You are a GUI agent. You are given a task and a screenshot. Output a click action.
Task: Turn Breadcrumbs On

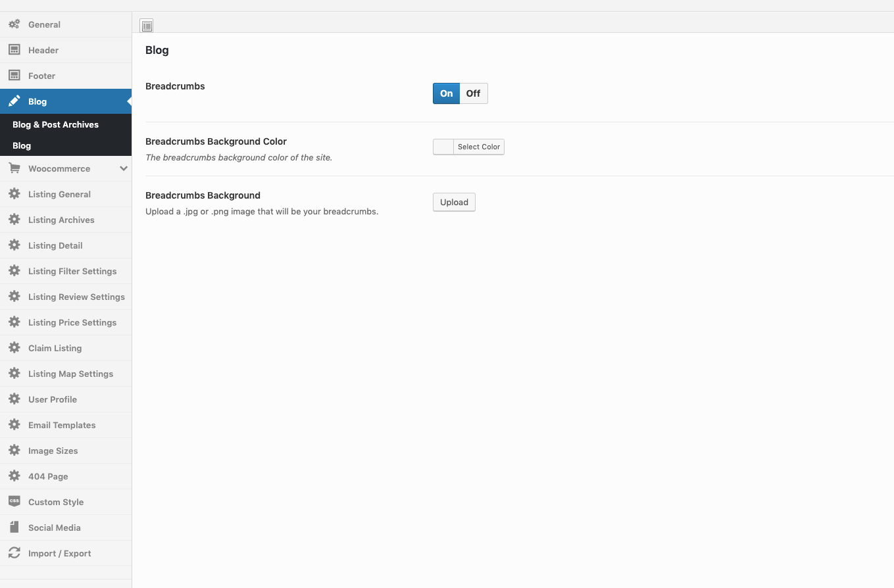446,93
